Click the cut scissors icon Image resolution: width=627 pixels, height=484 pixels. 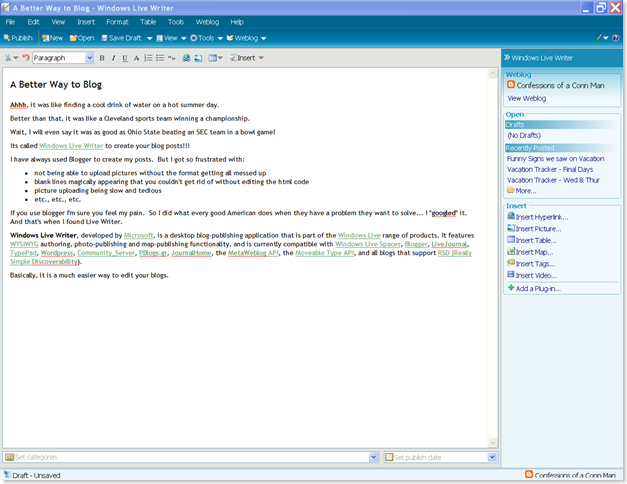point(8,58)
